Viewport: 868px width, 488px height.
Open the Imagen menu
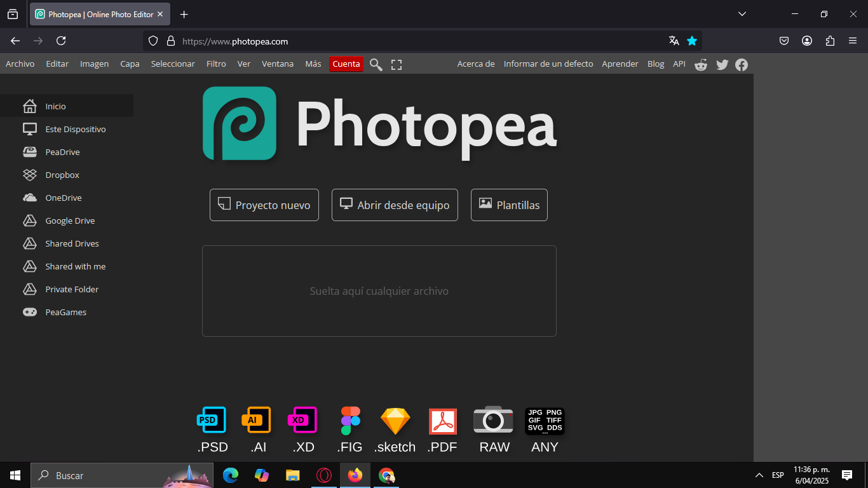pyautogui.click(x=94, y=64)
